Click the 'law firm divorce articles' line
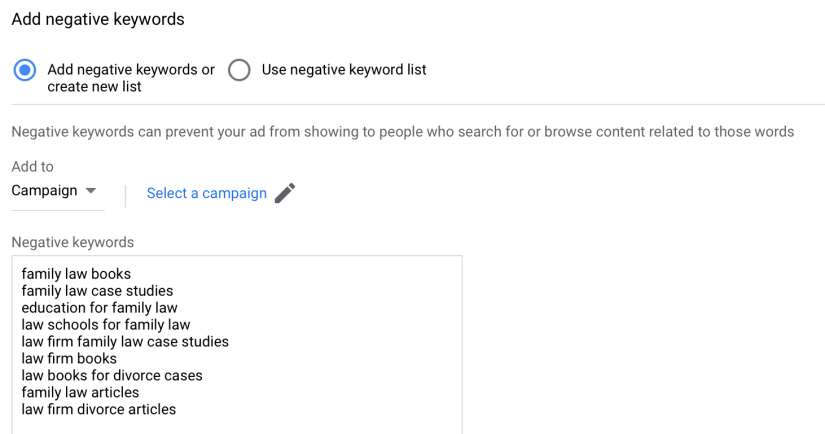825x434 pixels. 99,409
